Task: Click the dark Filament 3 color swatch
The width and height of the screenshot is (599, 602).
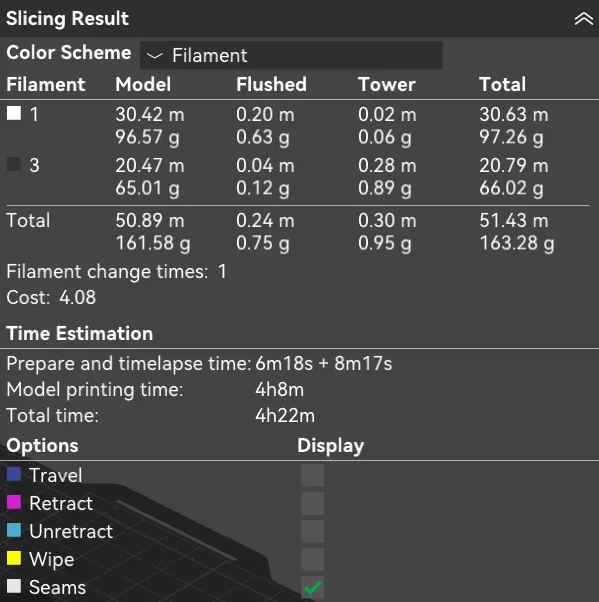Action: [x=14, y=164]
